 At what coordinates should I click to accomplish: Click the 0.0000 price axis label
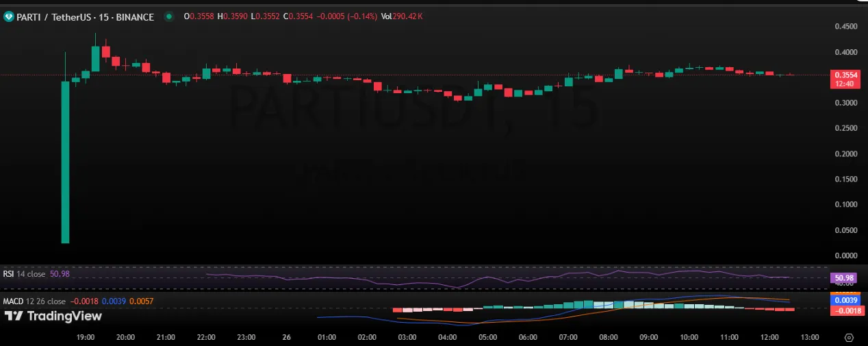coord(845,255)
